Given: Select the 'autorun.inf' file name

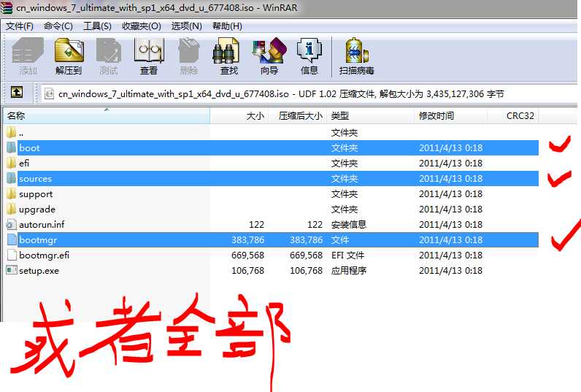Looking at the screenshot, I should click(42, 225).
